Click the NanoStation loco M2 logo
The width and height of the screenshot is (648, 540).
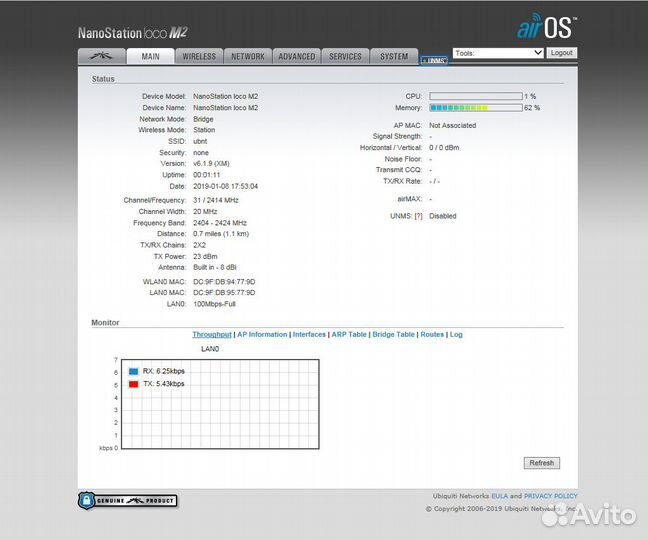click(132, 31)
